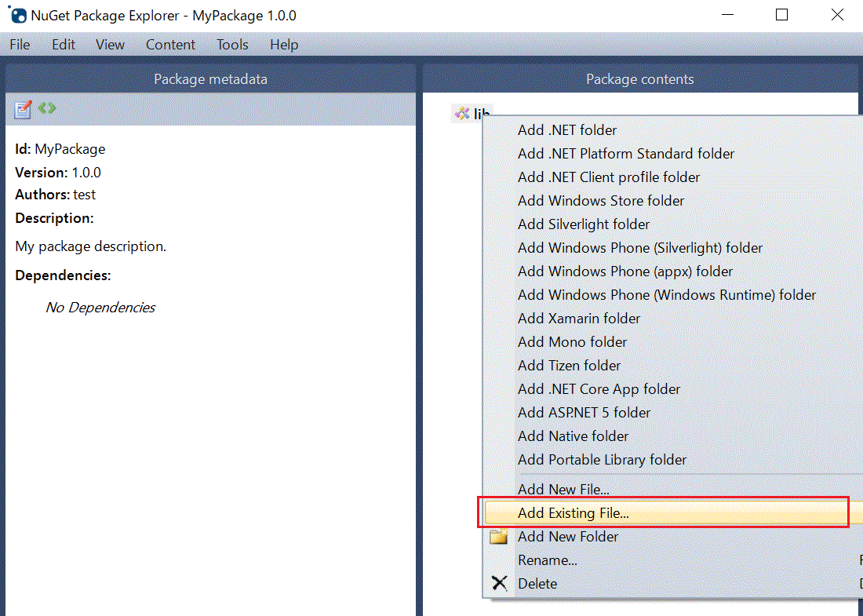Select Add Mono folder

[672, 342]
